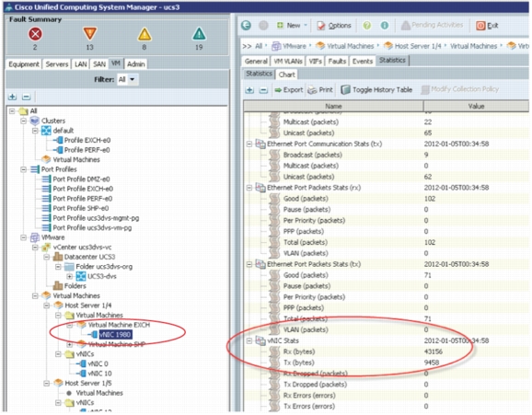Collapse the vNIC Stats group

click(249, 340)
